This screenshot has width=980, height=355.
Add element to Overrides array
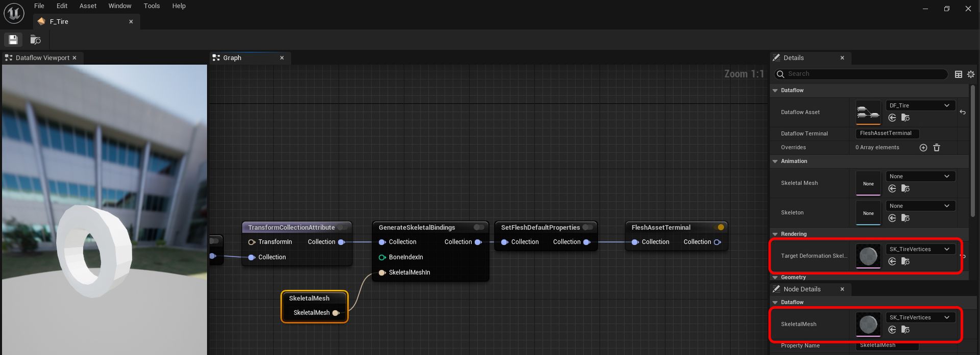click(923, 147)
